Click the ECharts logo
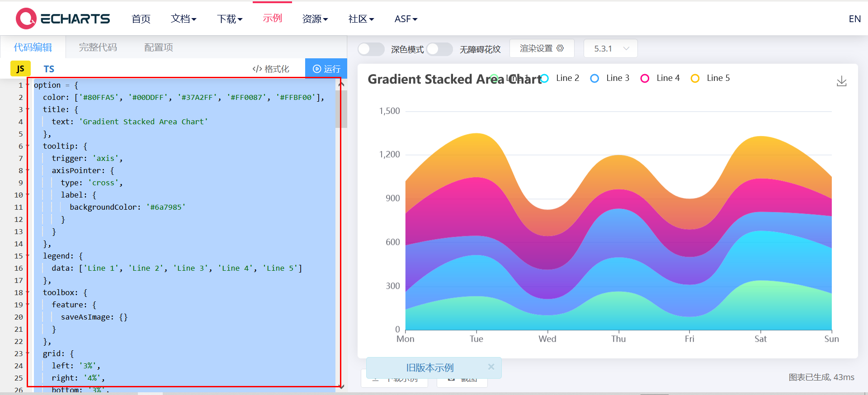868x395 pixels. (x=63, y=19)
